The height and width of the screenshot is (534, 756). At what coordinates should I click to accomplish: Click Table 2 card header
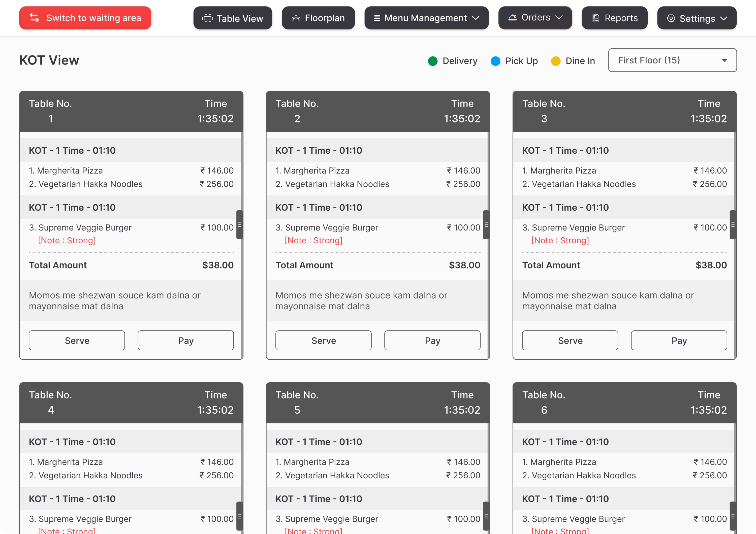tap(378, 111)
